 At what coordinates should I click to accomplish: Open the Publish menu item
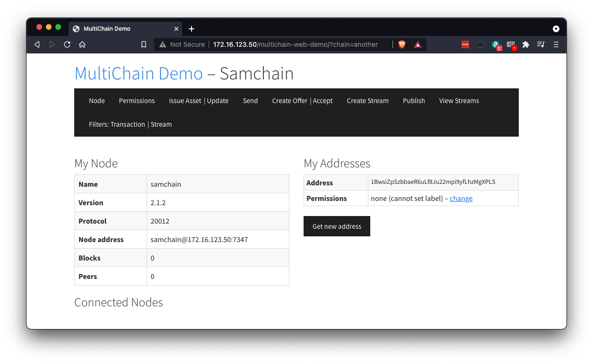[414, 101]
